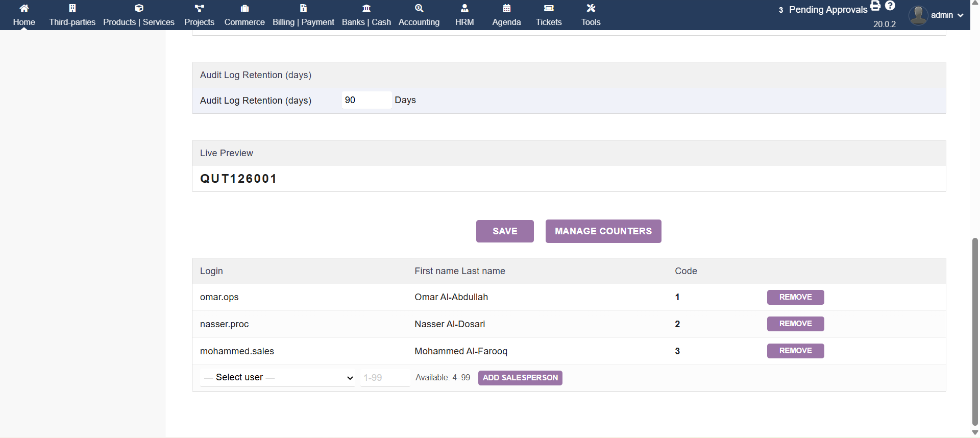Remove salesperson omar.ops
The height and width of the screenshot is (438, 980).
pos(795,297)
